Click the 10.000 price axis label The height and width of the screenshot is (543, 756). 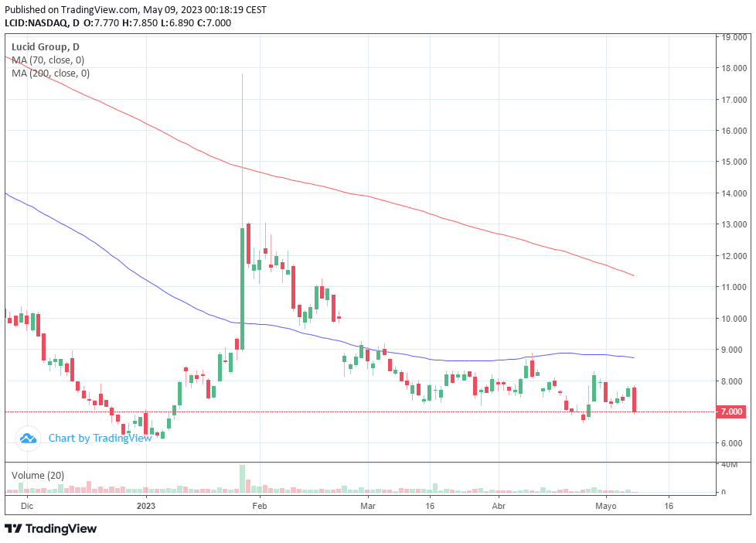pos(734,319)
